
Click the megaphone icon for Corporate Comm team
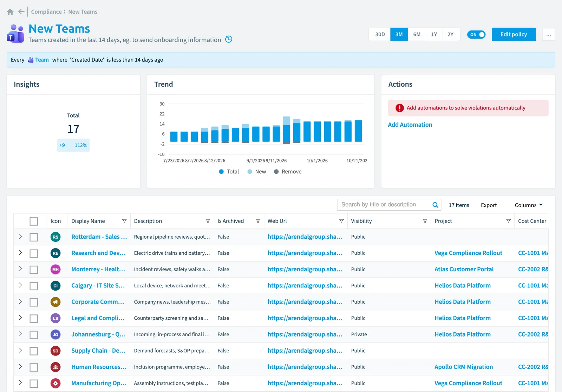coord(55,302)
